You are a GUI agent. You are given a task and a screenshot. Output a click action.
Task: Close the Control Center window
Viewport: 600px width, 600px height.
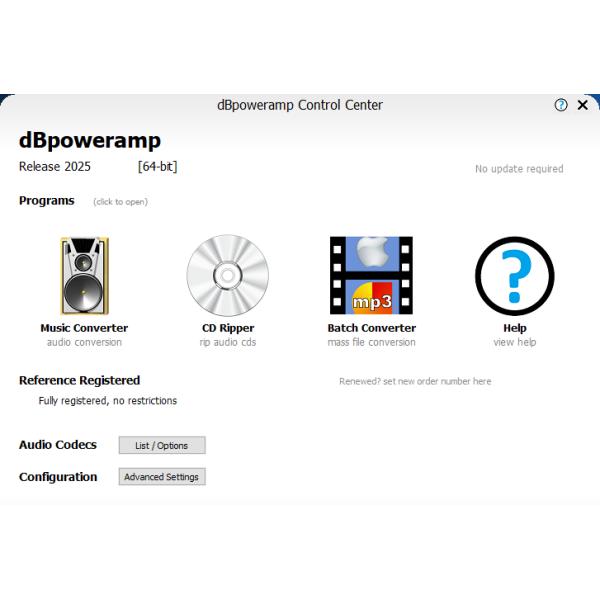[x=583, y=105]
